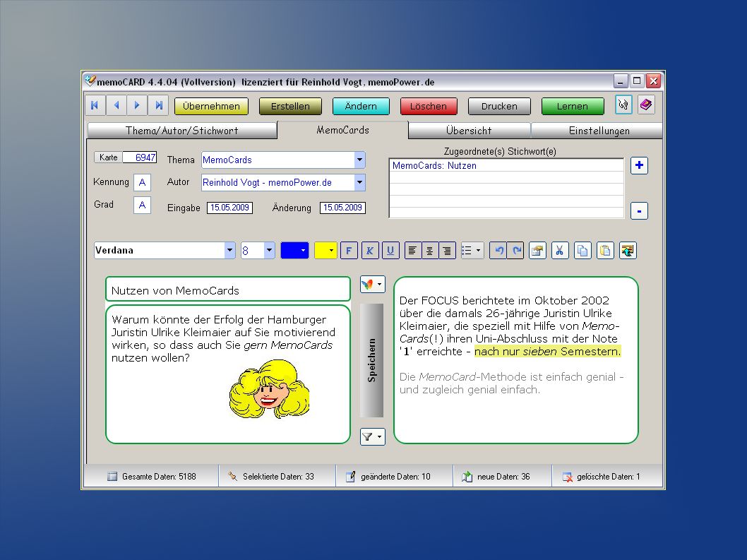Click the Karte button

pos(109,157)
